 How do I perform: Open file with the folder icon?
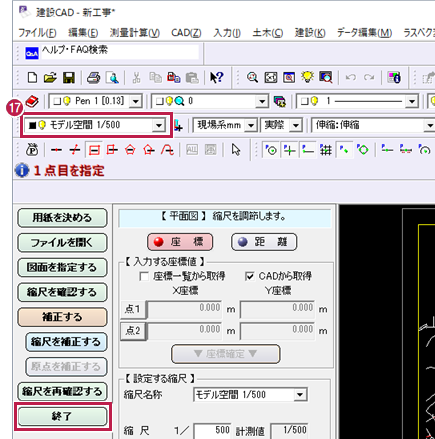click(x=50, y=78)
